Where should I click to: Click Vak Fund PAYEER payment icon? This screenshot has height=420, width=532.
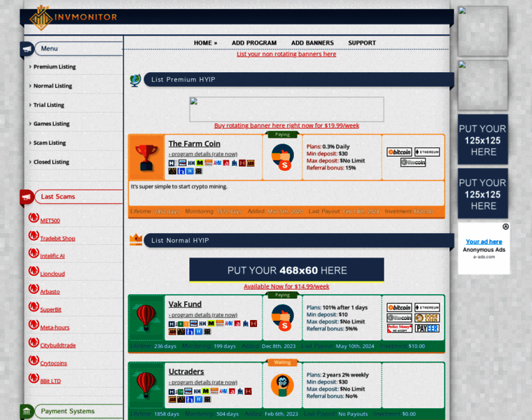tap(427, 328)
